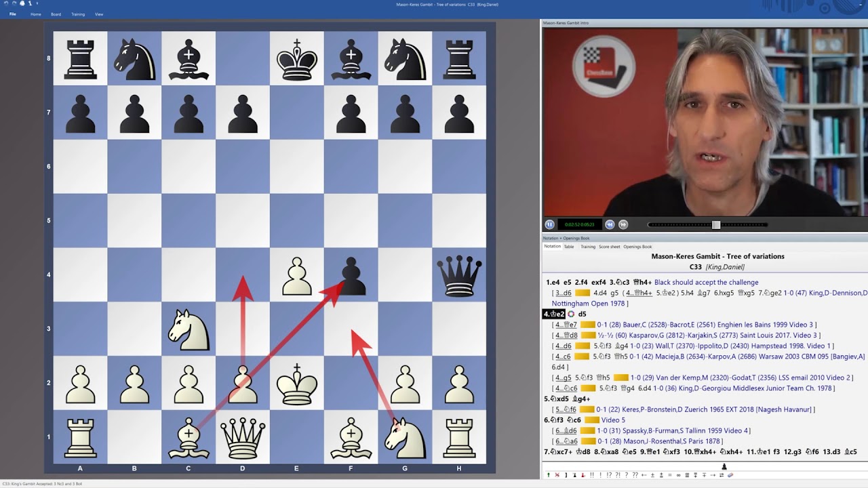868x488 pixels.
Task: Click the video rewind button
Action: [x=610, y=224]
